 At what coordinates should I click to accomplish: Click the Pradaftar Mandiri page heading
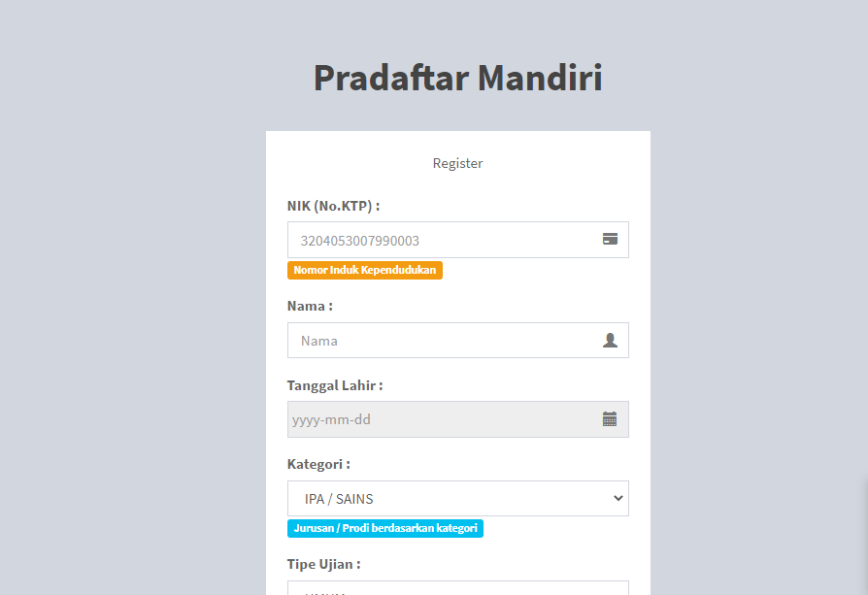457,78
